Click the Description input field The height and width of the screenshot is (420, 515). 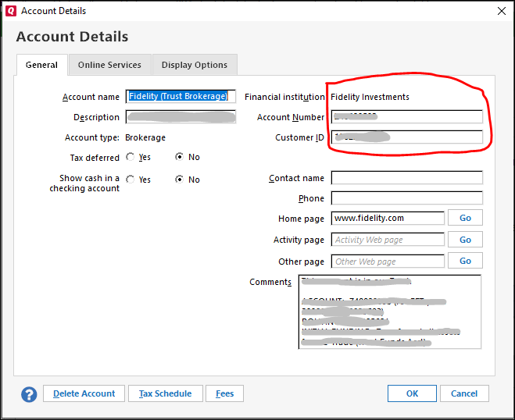(x=181, y=117)
